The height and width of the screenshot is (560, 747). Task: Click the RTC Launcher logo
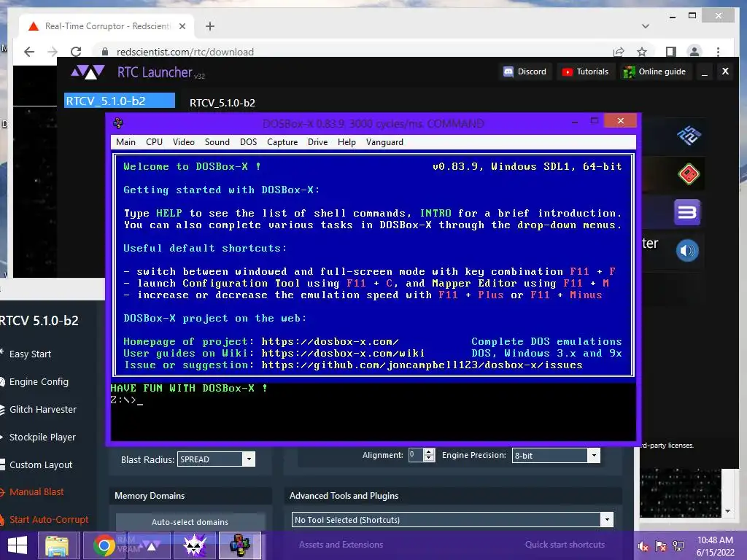point(88,72)
